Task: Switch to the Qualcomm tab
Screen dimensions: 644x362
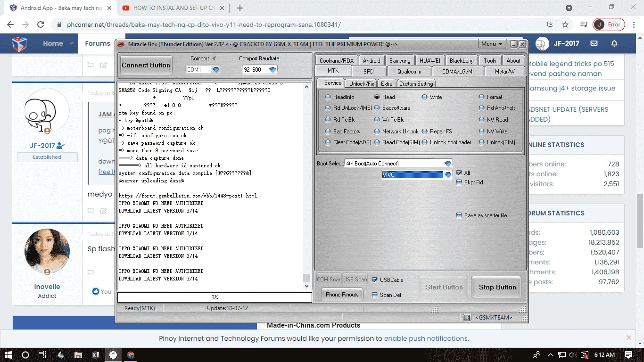Action: point(409,71)
